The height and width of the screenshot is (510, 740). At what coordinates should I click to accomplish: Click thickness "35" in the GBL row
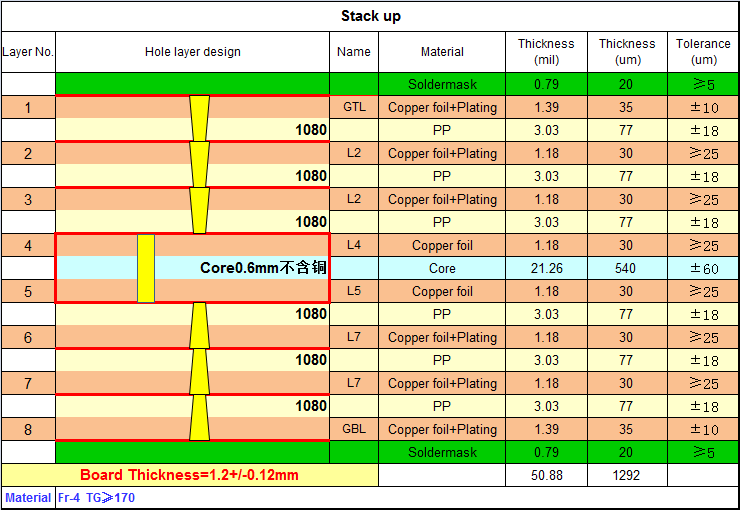[627, 429]
